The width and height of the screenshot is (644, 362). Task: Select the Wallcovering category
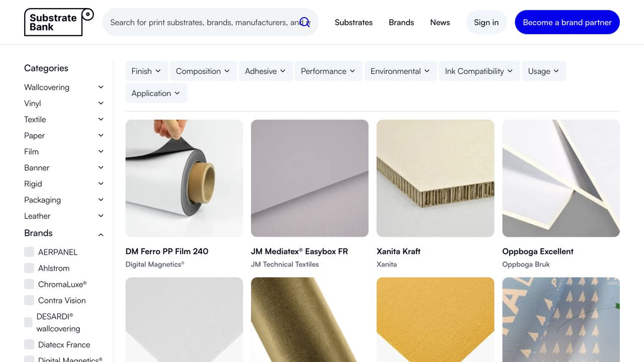[47, 87]
